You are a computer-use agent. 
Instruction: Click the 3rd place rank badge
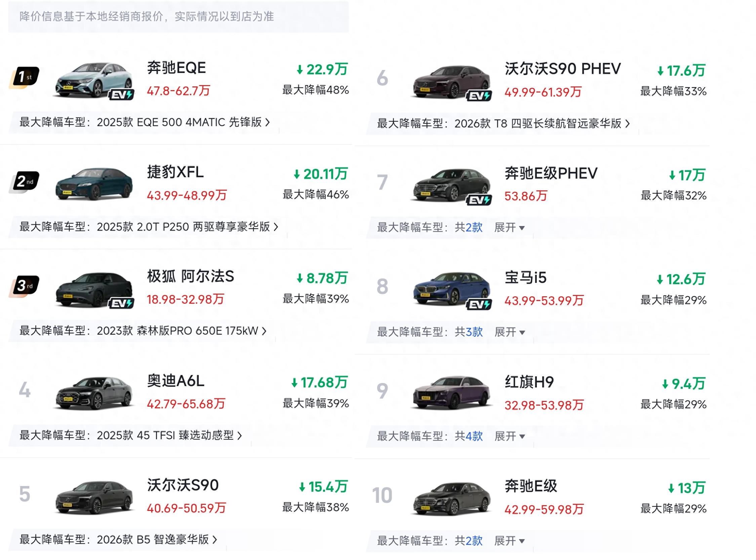(25, 286)
